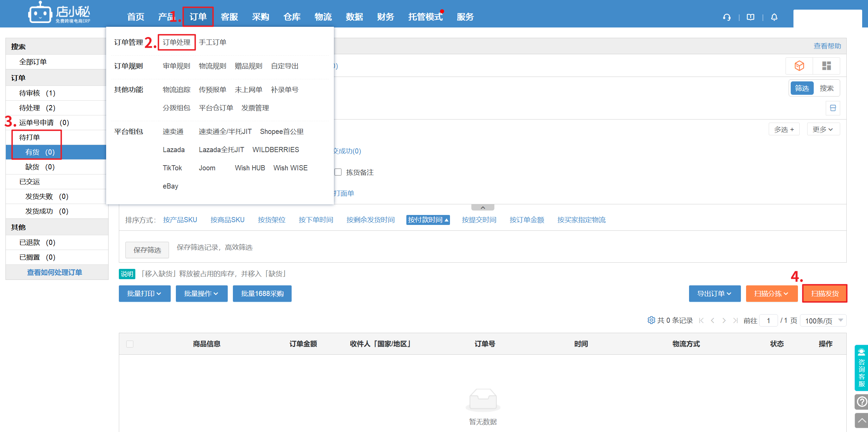868x432 pixels.
Task: Click the scroll-to-top arrow icon
Action: tap(861, 420)
